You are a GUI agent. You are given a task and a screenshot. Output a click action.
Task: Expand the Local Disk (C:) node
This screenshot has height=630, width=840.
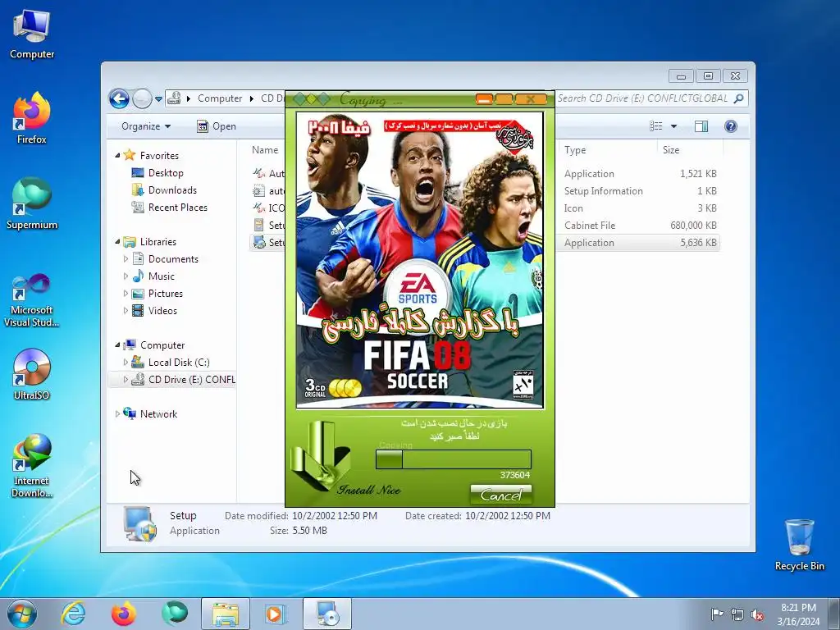click(x=126, y=362)
